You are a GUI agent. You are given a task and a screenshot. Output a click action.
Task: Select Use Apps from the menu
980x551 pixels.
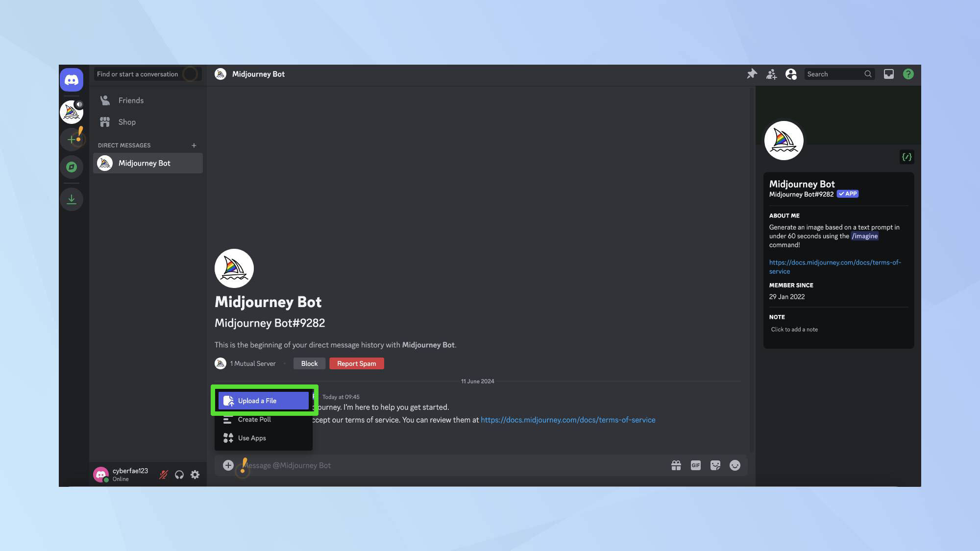click(264, 438)
